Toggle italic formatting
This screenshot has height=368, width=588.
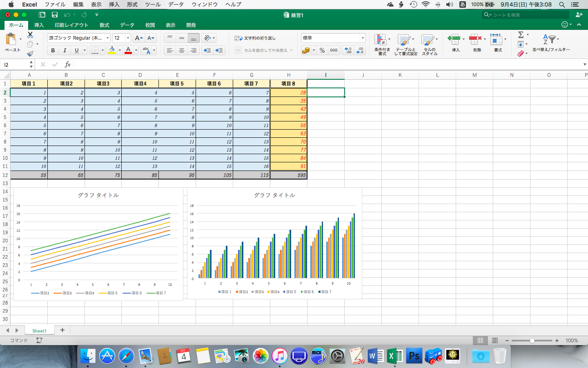point(65,50)
